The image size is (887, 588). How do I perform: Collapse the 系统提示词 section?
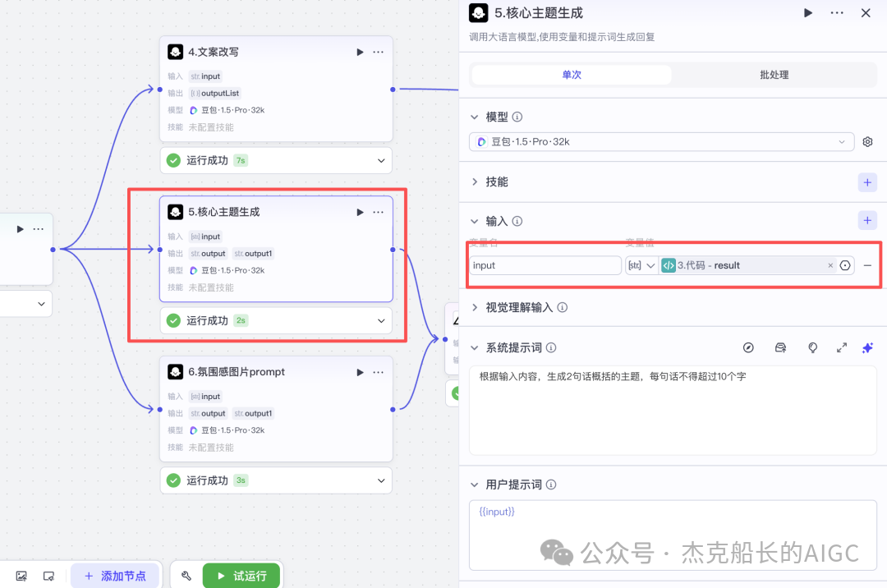coord(475,347)
